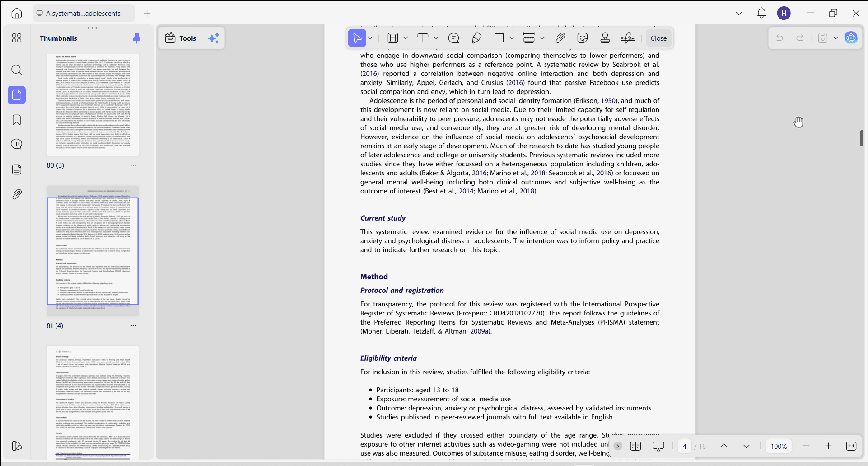Click the layers icon at sidebar bottom
868x466 pixels.
tap(17, 446)
